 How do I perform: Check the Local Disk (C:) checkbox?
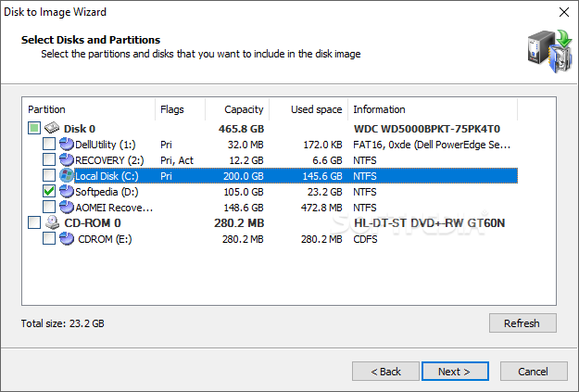[49, 175]
